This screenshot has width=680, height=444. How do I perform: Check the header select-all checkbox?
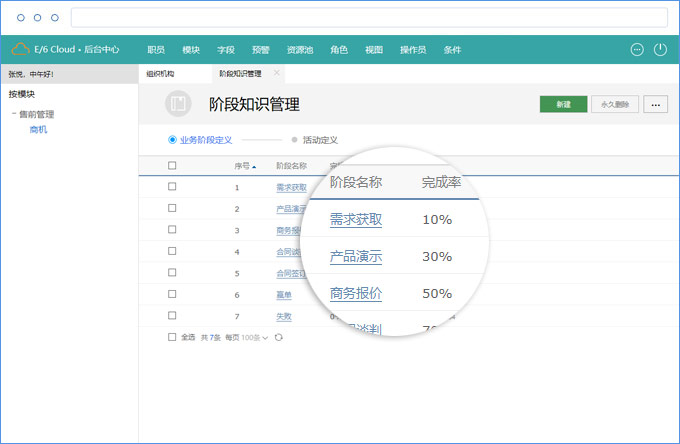172,166
